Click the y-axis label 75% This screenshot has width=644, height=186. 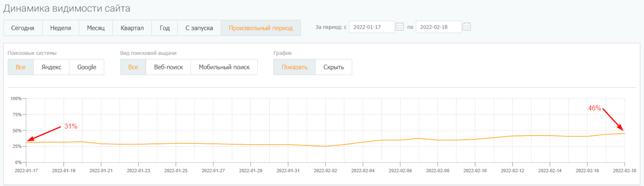[17, 115]
